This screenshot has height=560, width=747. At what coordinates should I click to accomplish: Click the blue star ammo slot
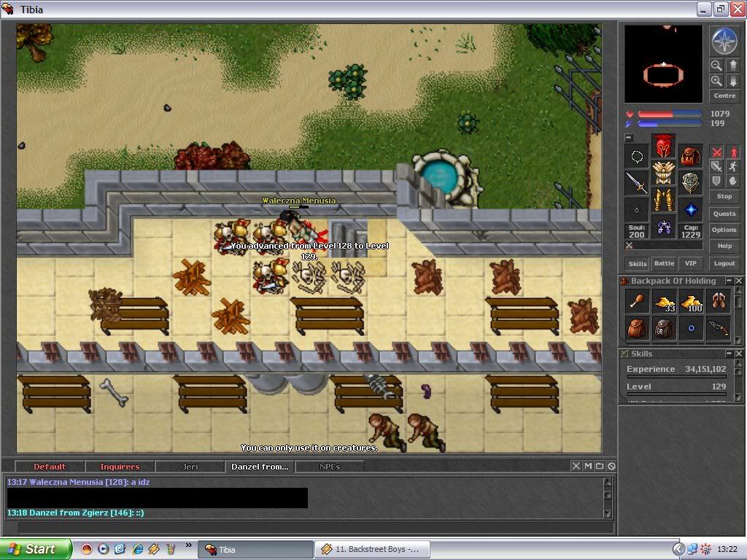690,209
